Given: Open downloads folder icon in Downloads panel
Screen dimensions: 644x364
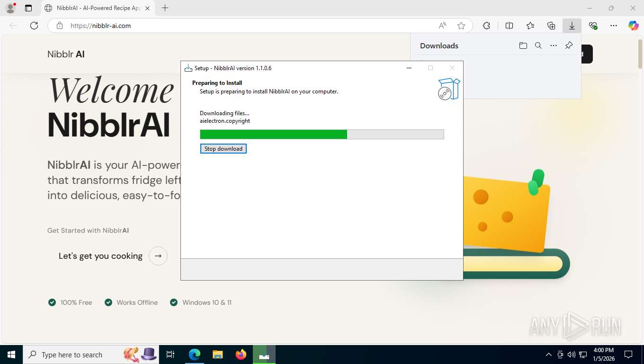Looking at the screenshot, I should [523, 45].
